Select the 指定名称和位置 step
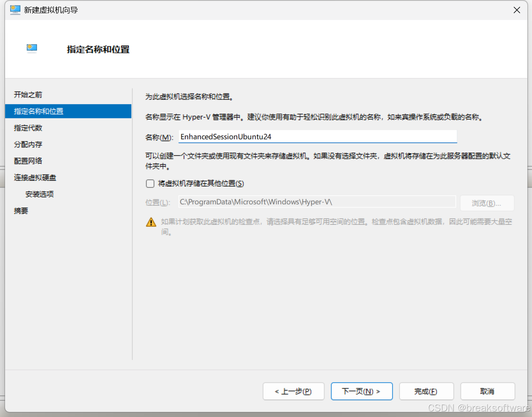 (68, 111)
